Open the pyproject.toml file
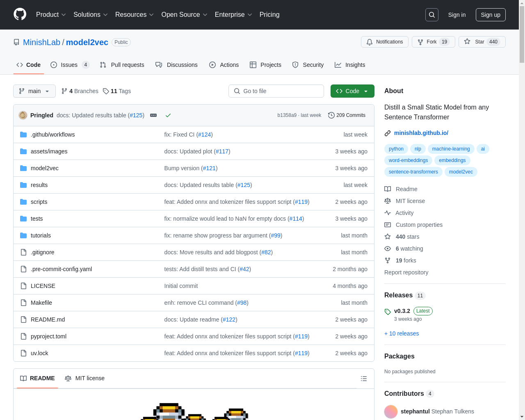Image resolution: width=525 pixels, height=420 pixels. click(x=48, y=336)
